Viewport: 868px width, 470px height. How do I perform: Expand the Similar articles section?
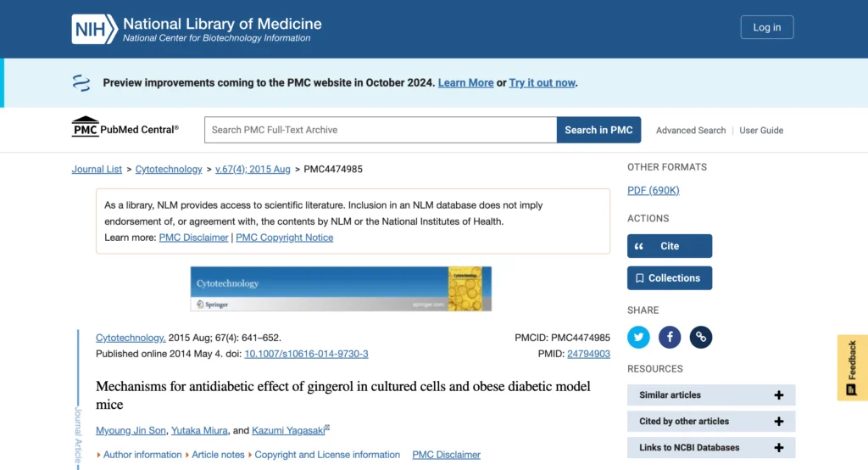pos(710,395)
